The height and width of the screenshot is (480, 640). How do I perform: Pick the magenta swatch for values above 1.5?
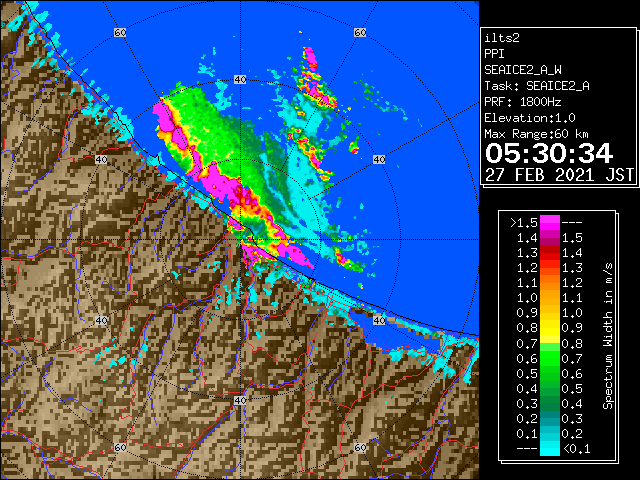549,223
